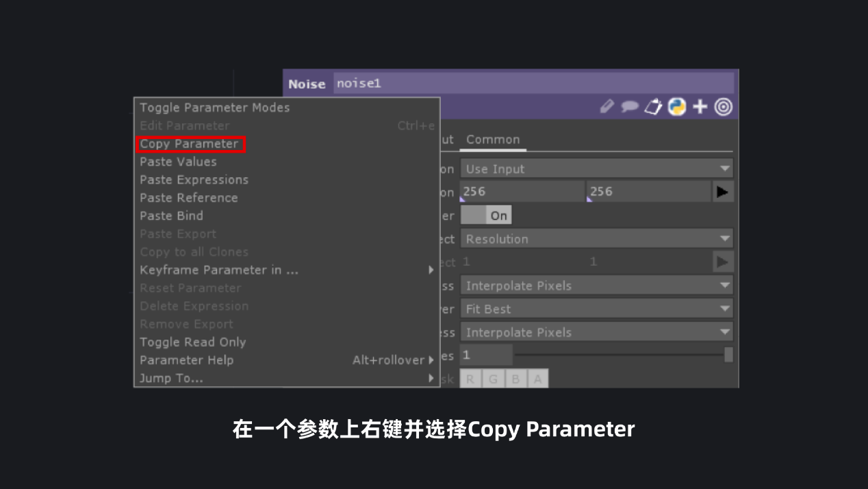Select Copy Parameter from the context menu
868x489 pixels.
(x=191, y=144)
